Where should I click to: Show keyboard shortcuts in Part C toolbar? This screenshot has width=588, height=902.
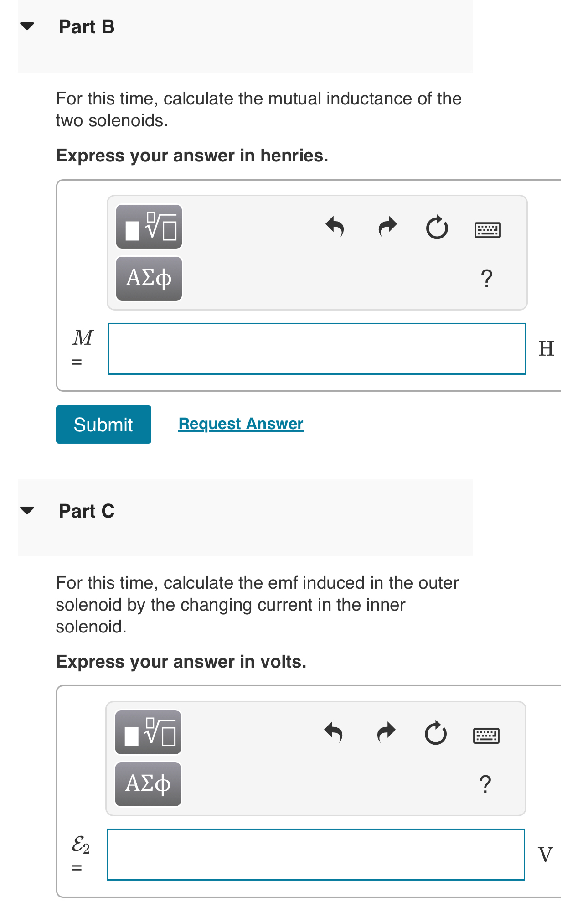pos(486,735)
